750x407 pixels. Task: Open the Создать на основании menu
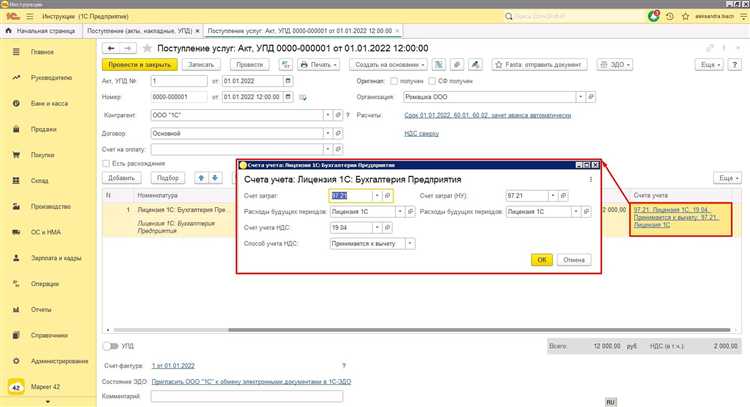coord(389,65)
